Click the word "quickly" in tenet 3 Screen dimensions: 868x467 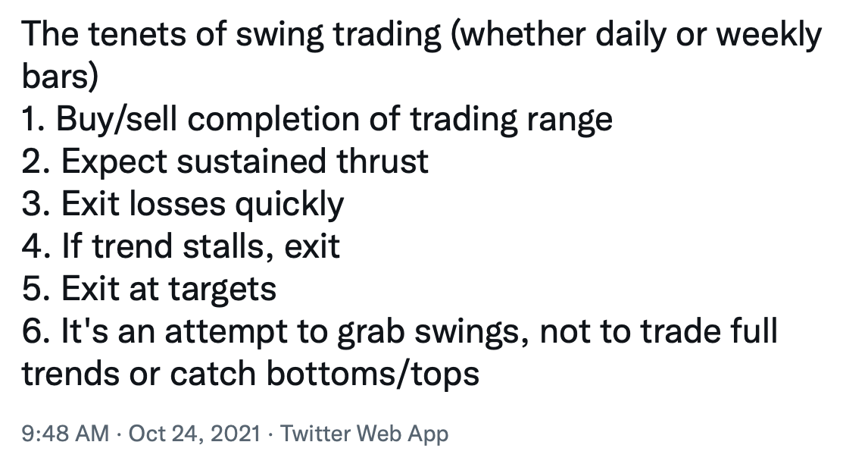coord(289,204)
